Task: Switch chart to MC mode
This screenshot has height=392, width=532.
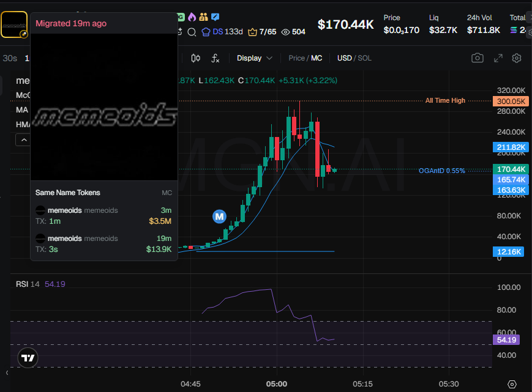Action: point(317,58)
